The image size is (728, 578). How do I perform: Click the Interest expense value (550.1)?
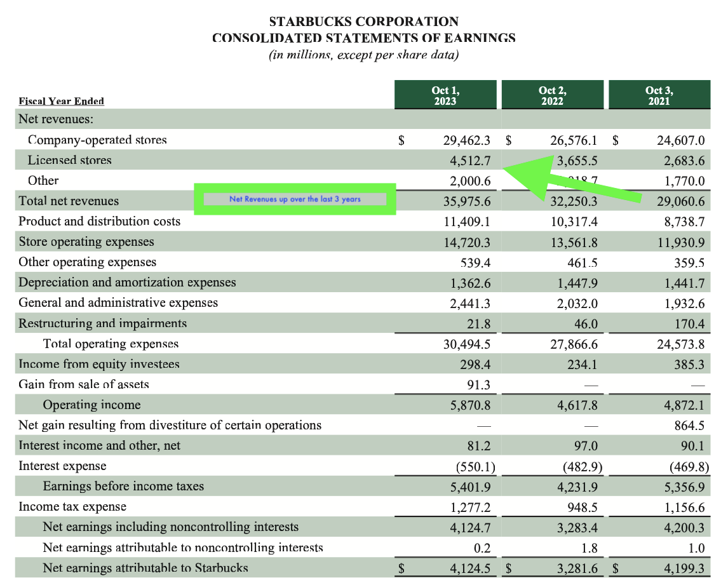click(x=477, y=466)
